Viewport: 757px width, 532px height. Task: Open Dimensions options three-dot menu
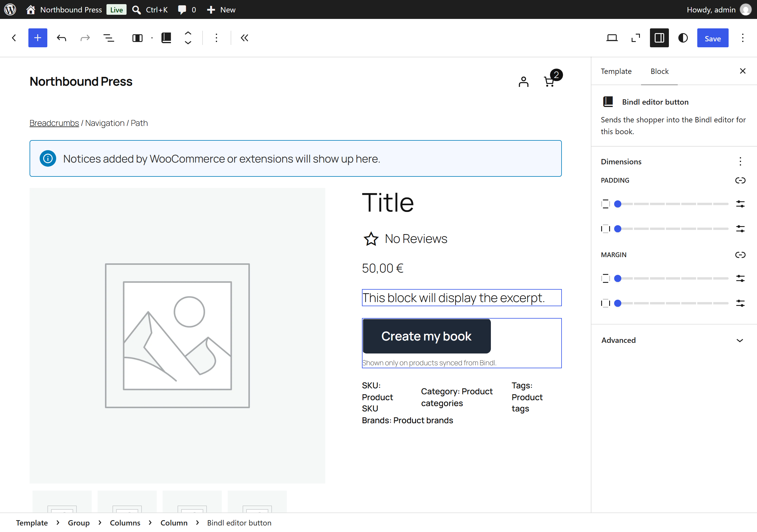[740, 161]
